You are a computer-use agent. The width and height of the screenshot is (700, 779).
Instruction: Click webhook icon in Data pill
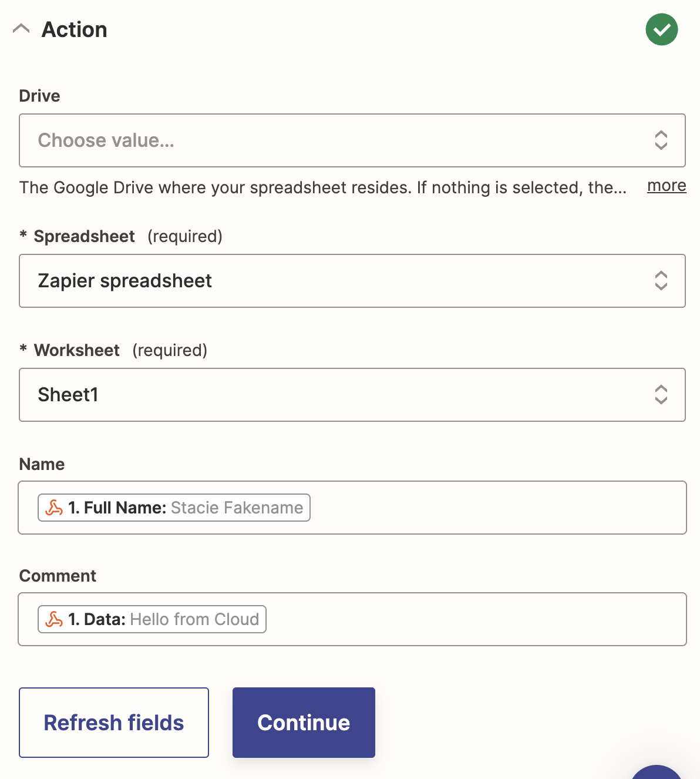[x=54, y=619]
